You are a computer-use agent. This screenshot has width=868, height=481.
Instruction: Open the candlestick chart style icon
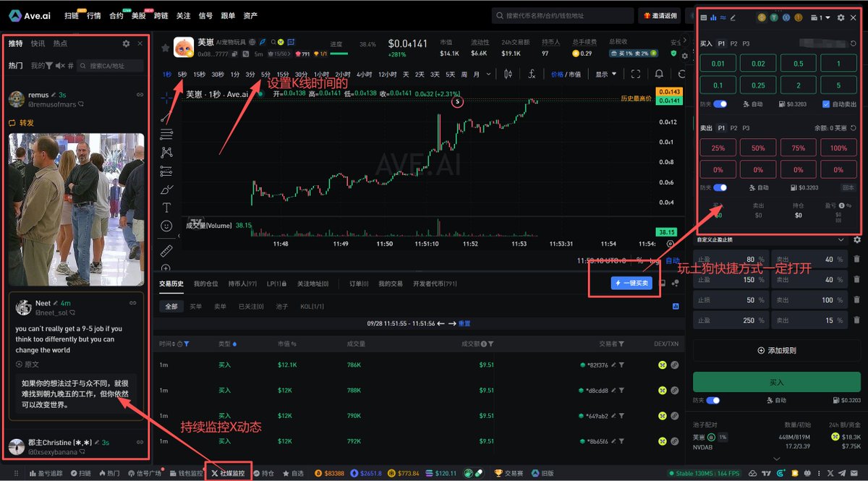click(x=508, y=74)
